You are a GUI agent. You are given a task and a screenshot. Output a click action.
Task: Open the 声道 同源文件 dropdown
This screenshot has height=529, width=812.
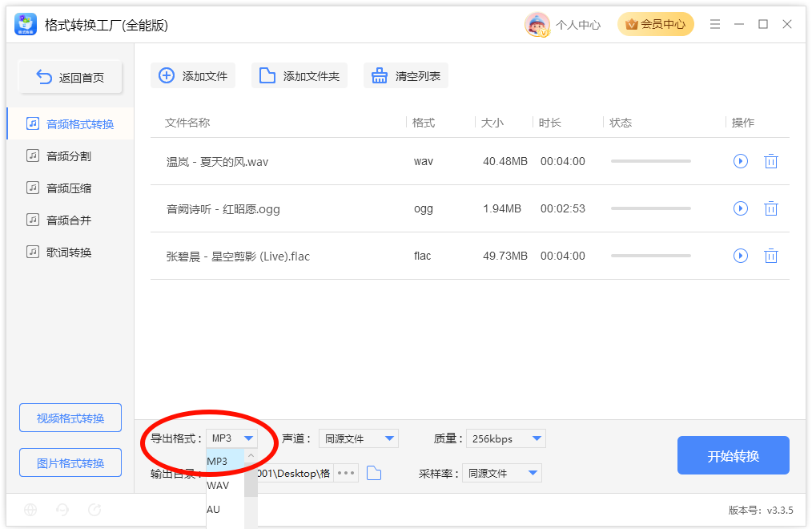359,439
